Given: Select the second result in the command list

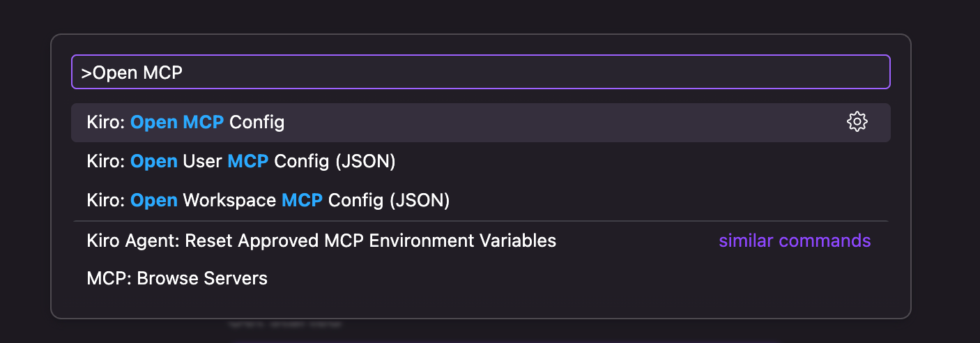Looking at the screenshot, I should point(241,162).
